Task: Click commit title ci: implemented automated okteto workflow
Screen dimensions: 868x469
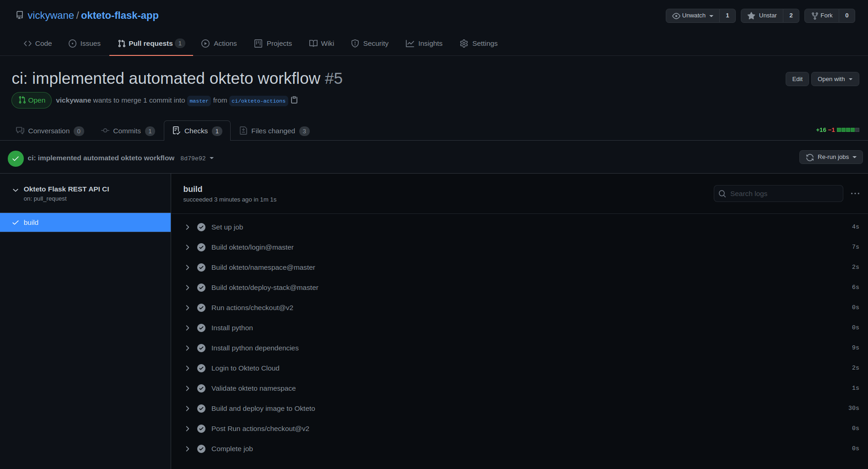Action: pos(101,158)
